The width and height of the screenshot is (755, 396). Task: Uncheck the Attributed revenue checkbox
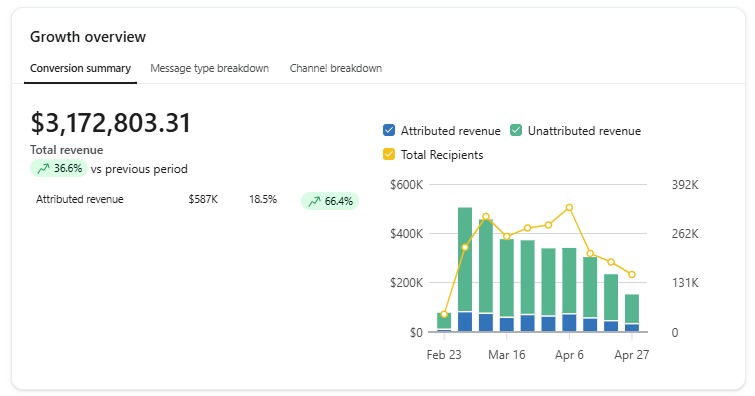[x=389, y=131]
